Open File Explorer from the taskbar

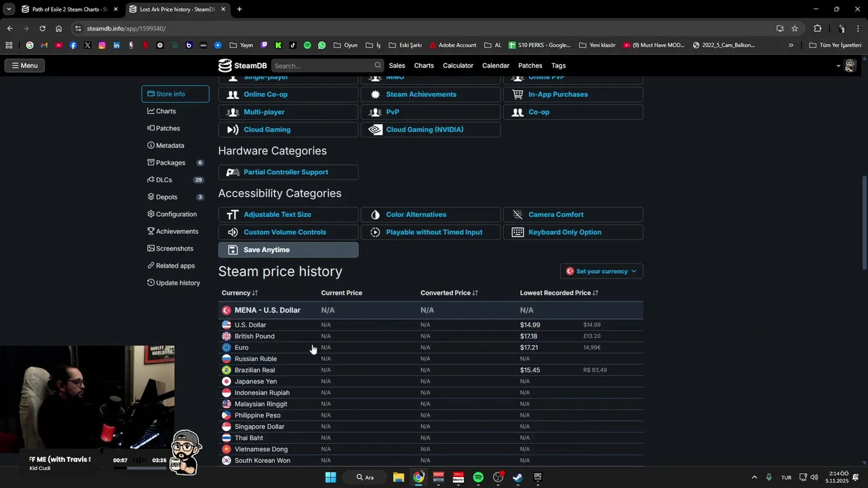pos(399,477)
